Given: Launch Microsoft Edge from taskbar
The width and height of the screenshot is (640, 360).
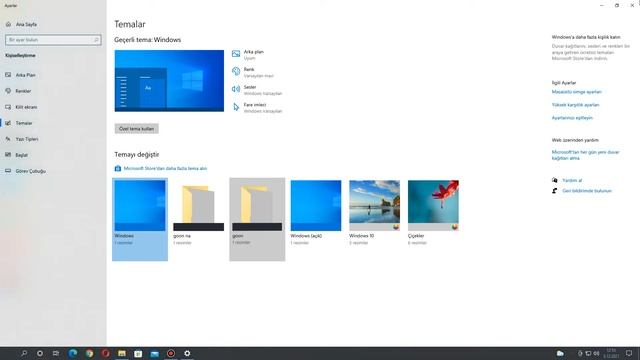Looking at the screenshot, I should (73, 353).
